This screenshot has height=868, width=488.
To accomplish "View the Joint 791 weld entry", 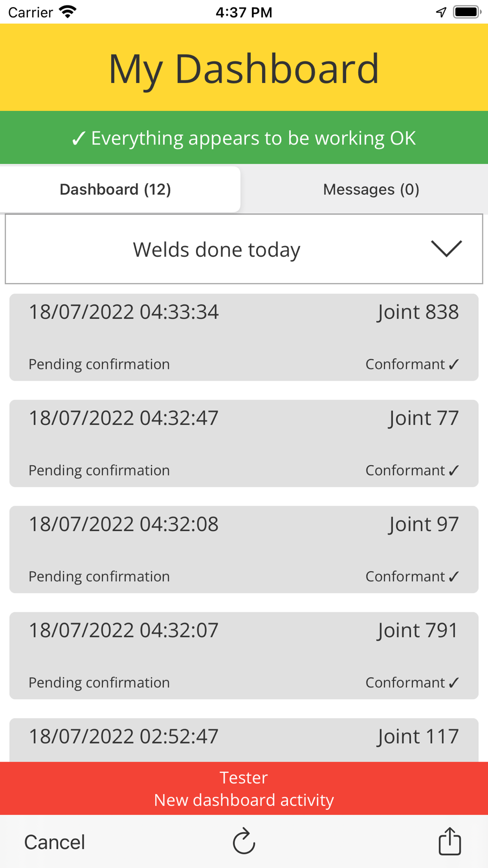I will click(244, 655).
